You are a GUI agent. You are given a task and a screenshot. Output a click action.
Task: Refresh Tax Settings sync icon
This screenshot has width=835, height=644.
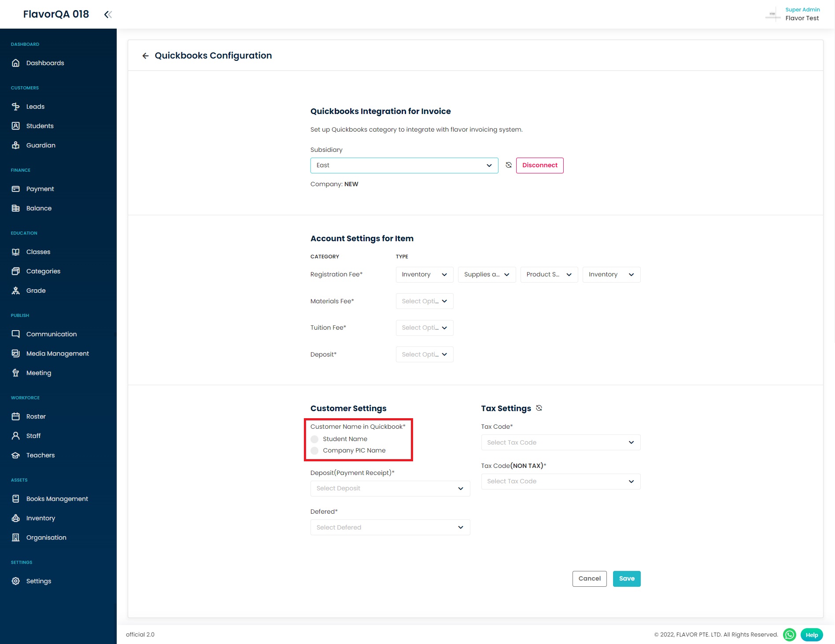[x=539, y=408]
